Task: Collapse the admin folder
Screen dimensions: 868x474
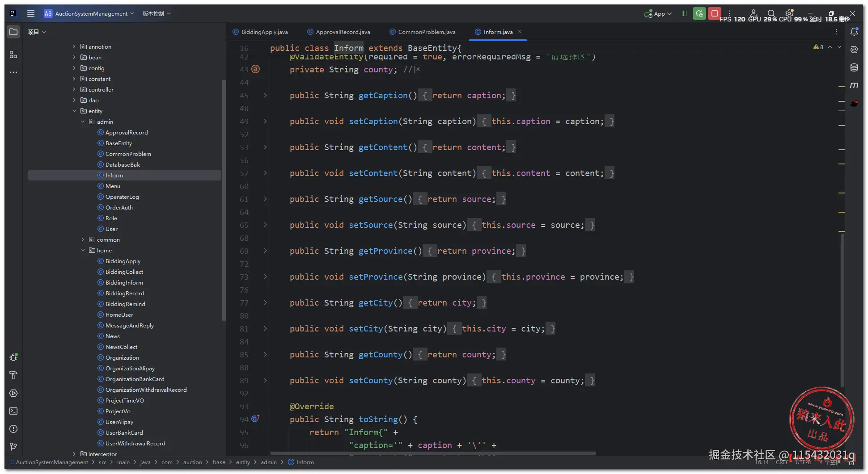Action: (83, 122)
